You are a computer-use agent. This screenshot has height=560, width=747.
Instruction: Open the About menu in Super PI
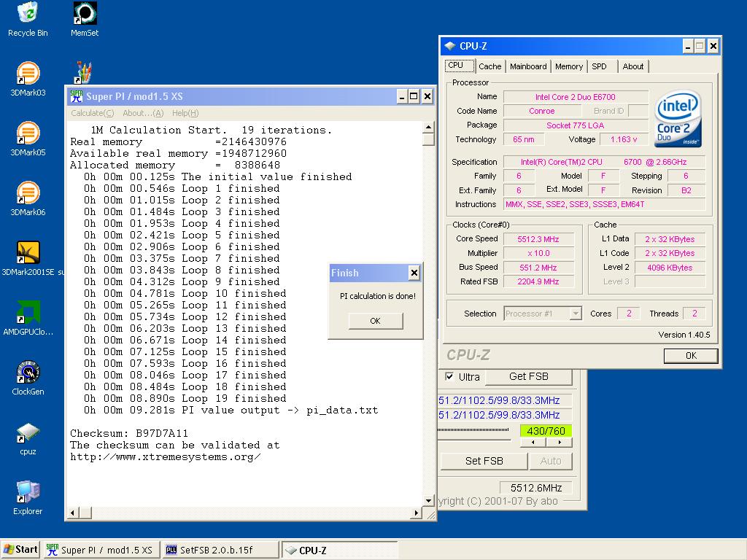(143, 113)
